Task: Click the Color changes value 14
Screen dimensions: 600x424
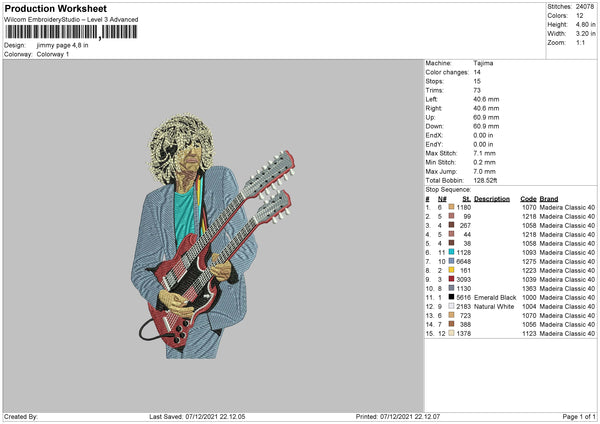Action: click(477, 72)
